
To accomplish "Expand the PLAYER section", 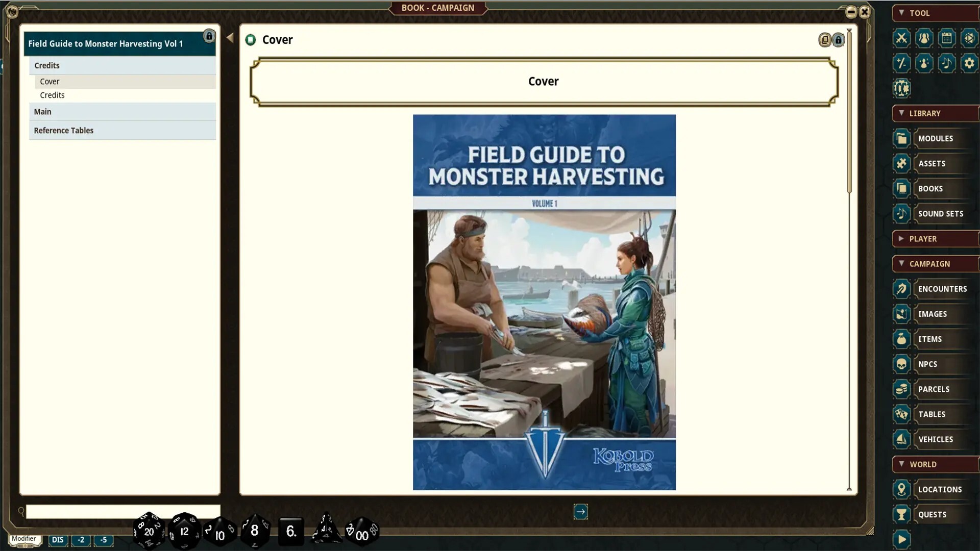I will tap(935, 238).
